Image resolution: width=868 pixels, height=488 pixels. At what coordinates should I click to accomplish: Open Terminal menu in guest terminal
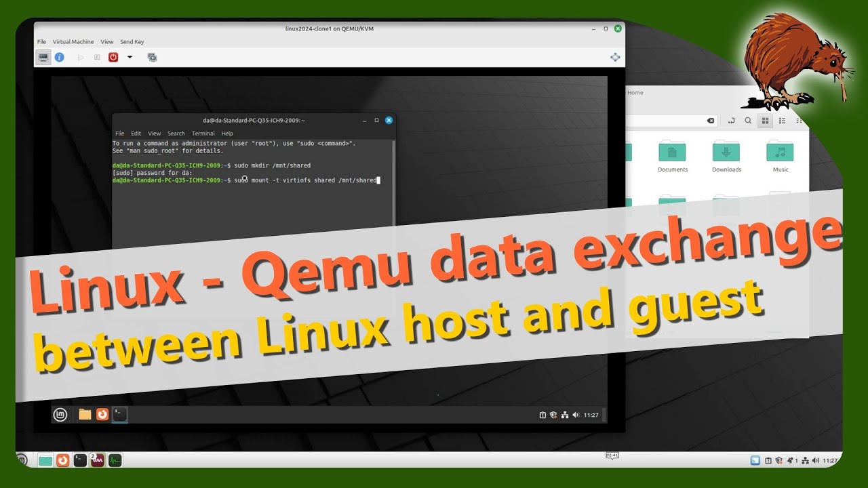coord(203,134)
